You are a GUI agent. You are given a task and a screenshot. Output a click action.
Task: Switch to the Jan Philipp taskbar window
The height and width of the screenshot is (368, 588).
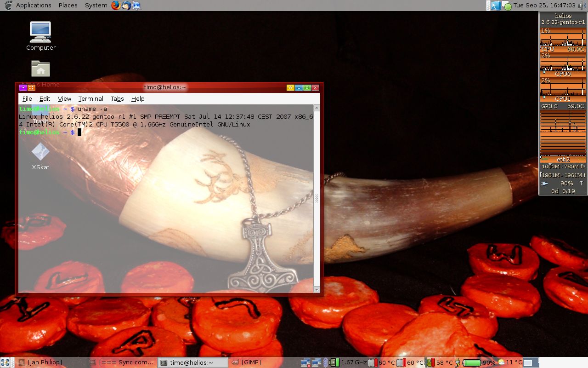pyautogui.click(x=49, y=362)
